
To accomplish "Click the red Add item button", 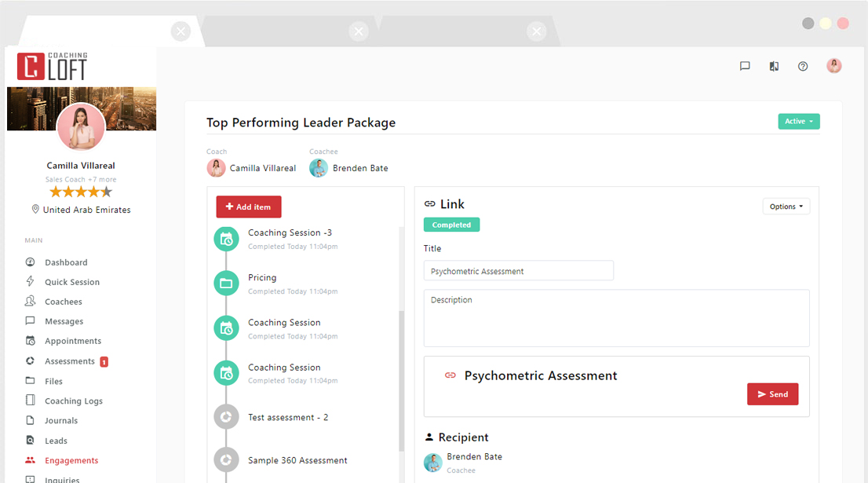I will click(x=248, y=207).
